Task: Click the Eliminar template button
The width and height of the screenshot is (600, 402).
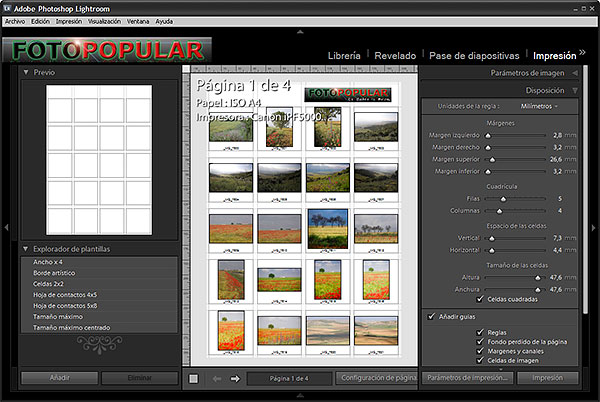Action: tap(140, 378)
